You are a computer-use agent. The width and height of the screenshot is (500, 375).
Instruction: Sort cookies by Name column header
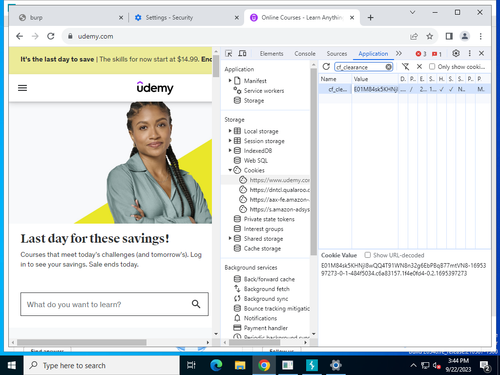pos(335,79)
